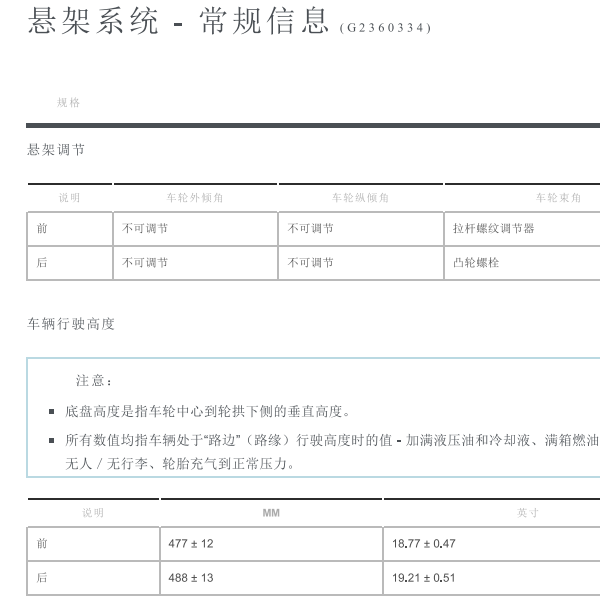Image resolution: width=600 pixels, height=597 pixels.
Task: Click the 488 ± 13 value cell
Action: [x=191, y=577]
